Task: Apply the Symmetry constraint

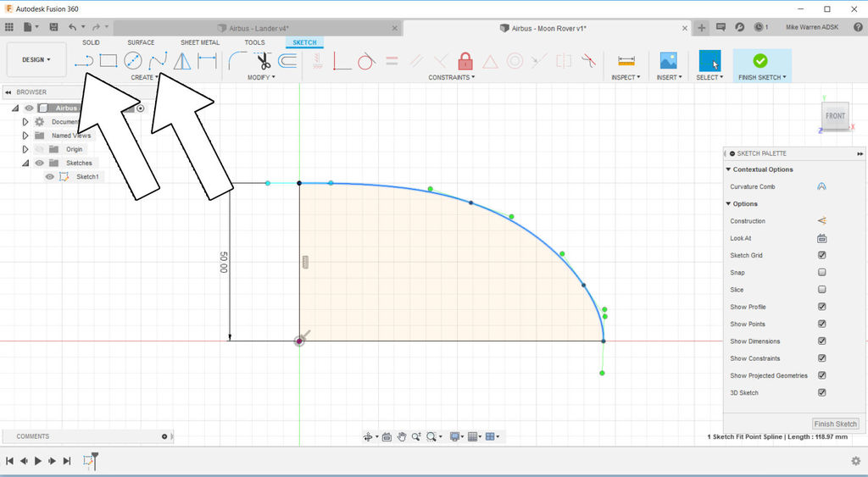Action: click(x=564, y=61)
